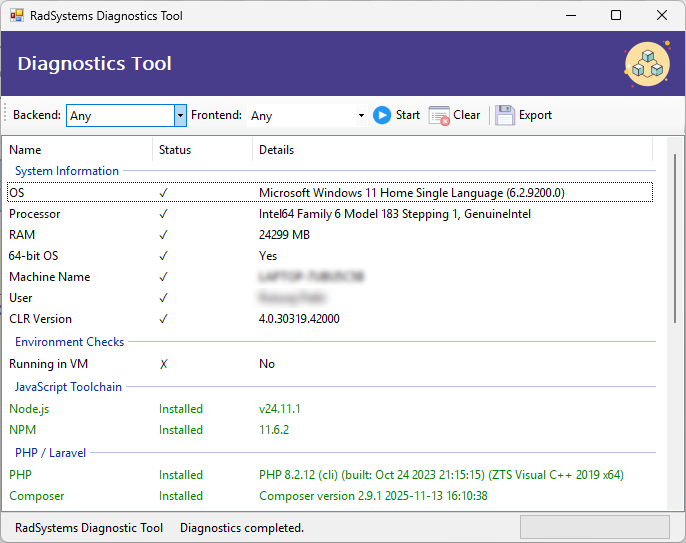Collapse the PHP / Laravel group
686x543 pixels.
point(50,453)
